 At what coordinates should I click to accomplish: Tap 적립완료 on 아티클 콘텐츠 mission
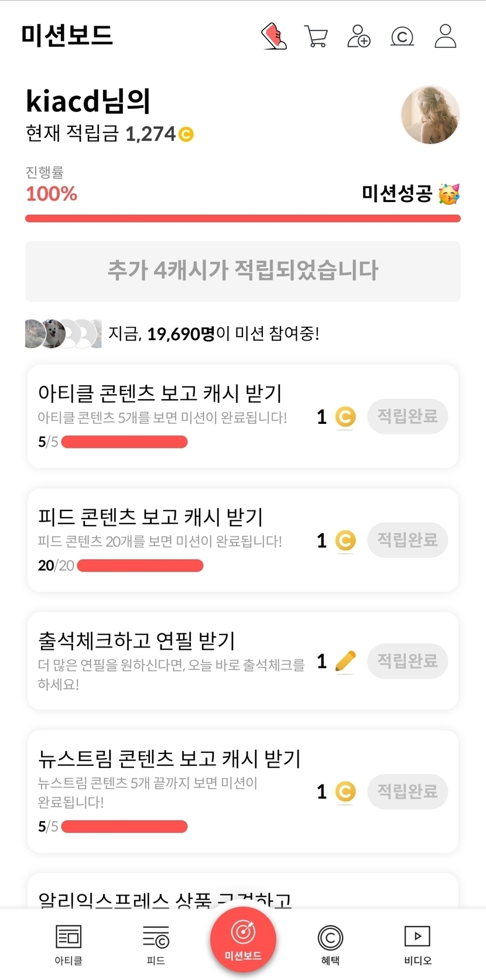tap(408, 417)
